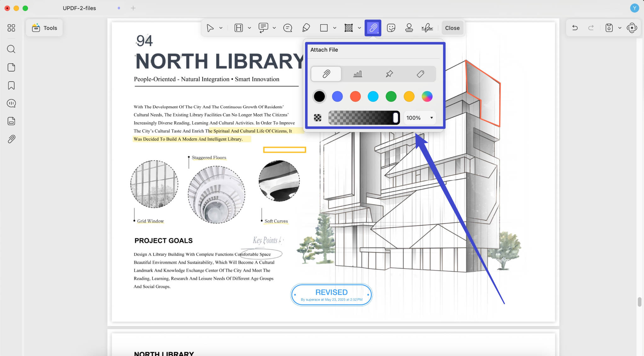Choose the graph attachment icon style

358,74
